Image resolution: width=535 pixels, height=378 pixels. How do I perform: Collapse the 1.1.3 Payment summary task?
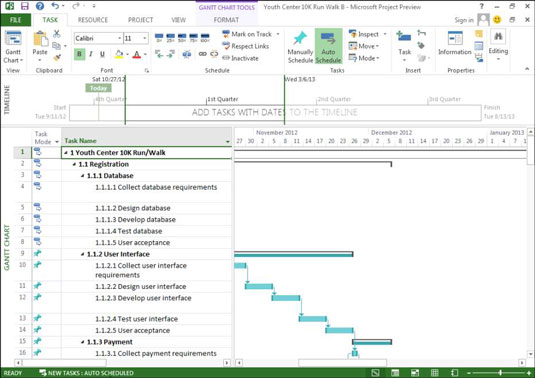pyautogui.click(x=82, y=342)
